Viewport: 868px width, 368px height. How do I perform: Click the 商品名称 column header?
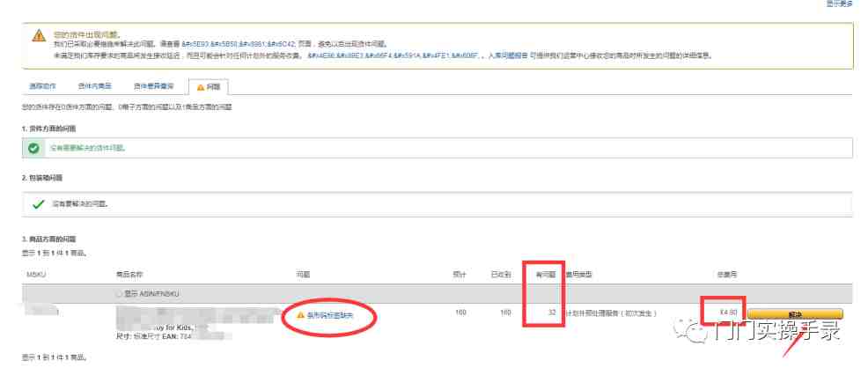pos(129,275)
